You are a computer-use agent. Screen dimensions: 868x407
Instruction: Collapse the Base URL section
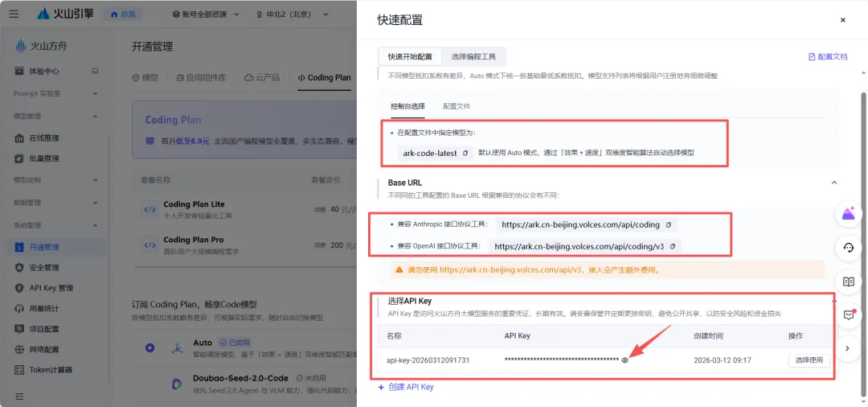(834, 183)
